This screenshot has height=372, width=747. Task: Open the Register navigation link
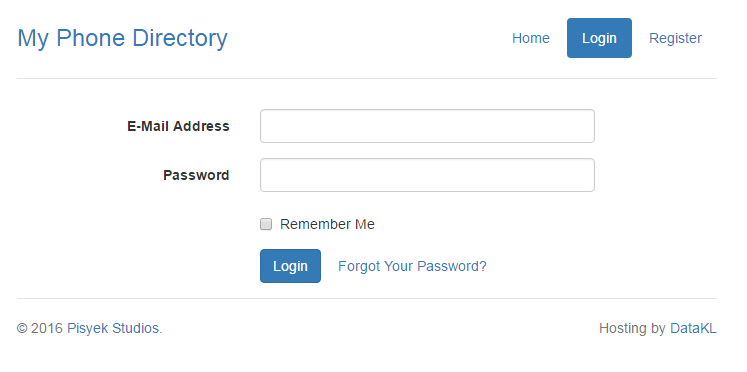point(675,38)
